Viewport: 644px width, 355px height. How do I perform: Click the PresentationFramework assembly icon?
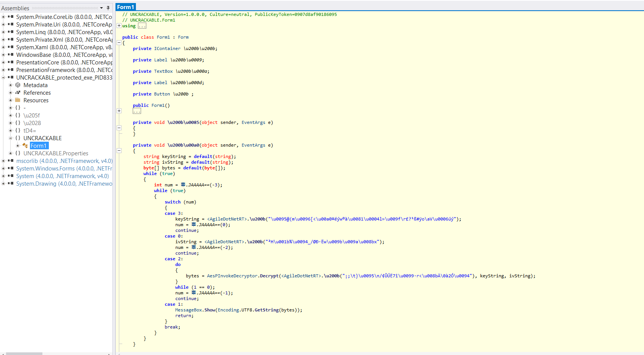click(x=11, y=70)
